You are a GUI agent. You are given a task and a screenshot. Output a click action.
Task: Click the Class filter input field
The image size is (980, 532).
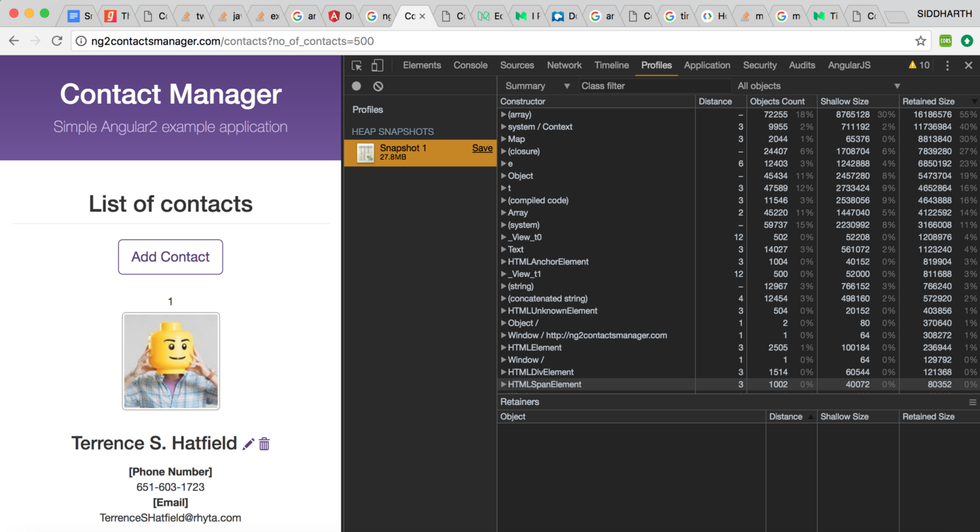pos(654,86)
